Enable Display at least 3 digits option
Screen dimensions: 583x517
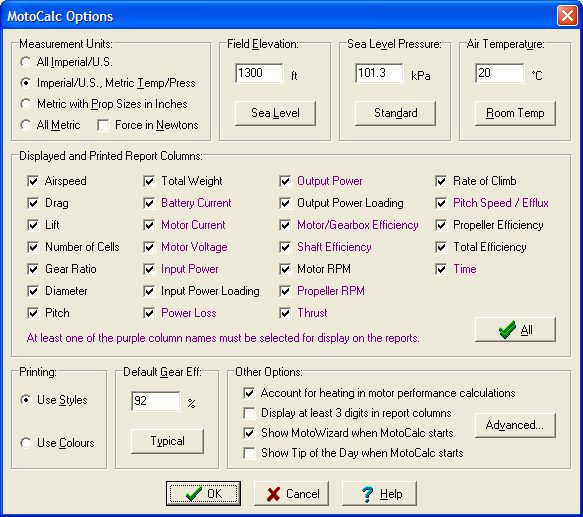click(x=249, y=413)
